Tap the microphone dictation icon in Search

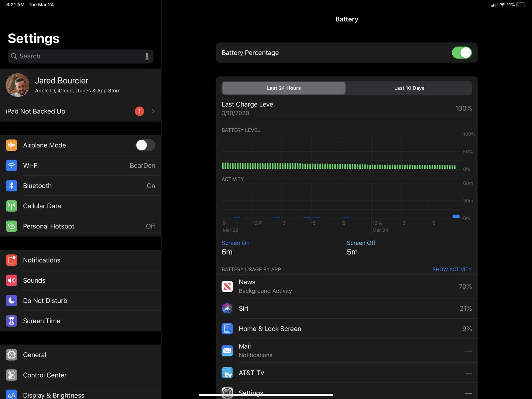pyautogui.click(x=147, y=56)
